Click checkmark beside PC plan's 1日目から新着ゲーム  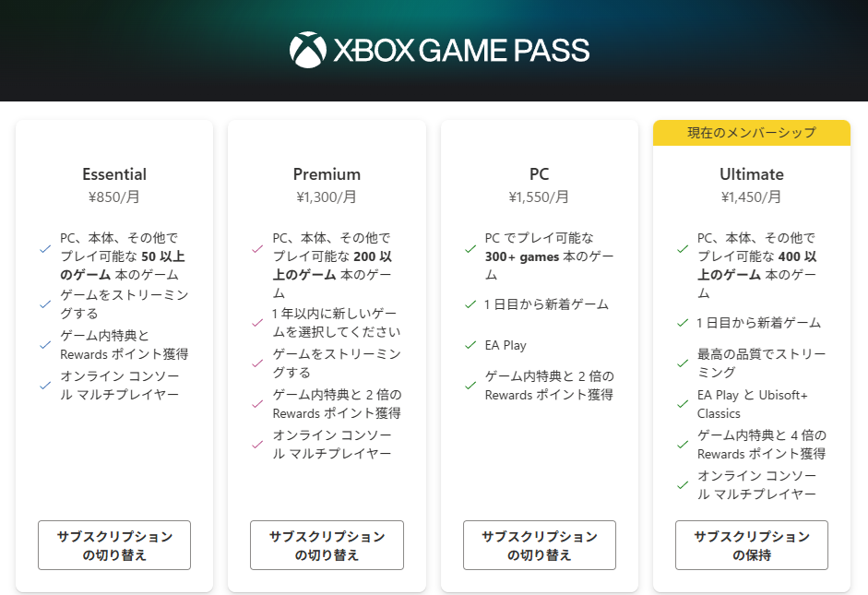(x=470, y=304)
